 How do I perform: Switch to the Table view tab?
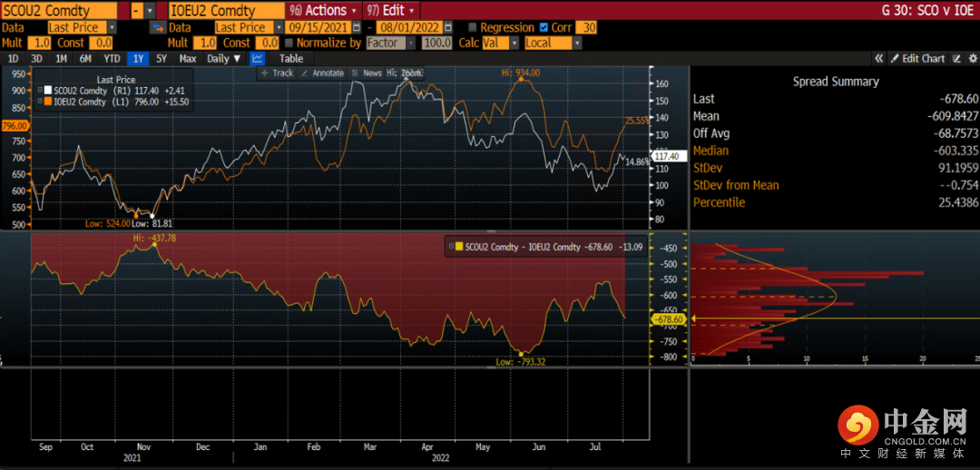[x=290, y=58]
